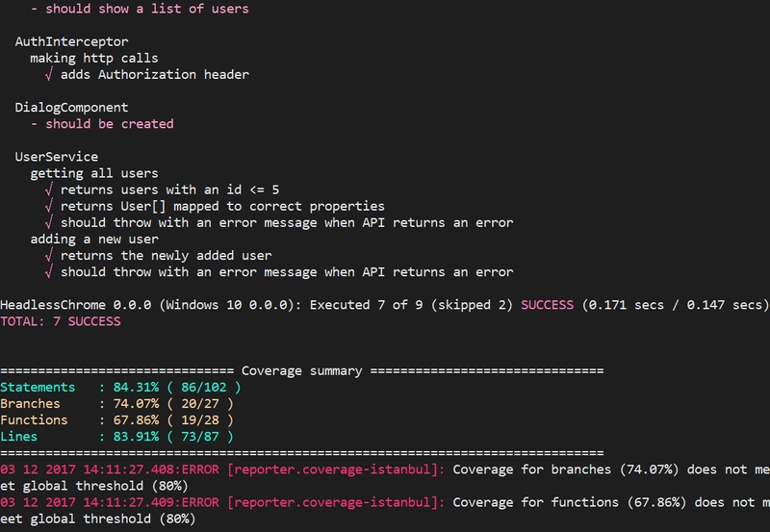
Task: Click the DialogComponent suite heading
Action: (x=71, y=107)
